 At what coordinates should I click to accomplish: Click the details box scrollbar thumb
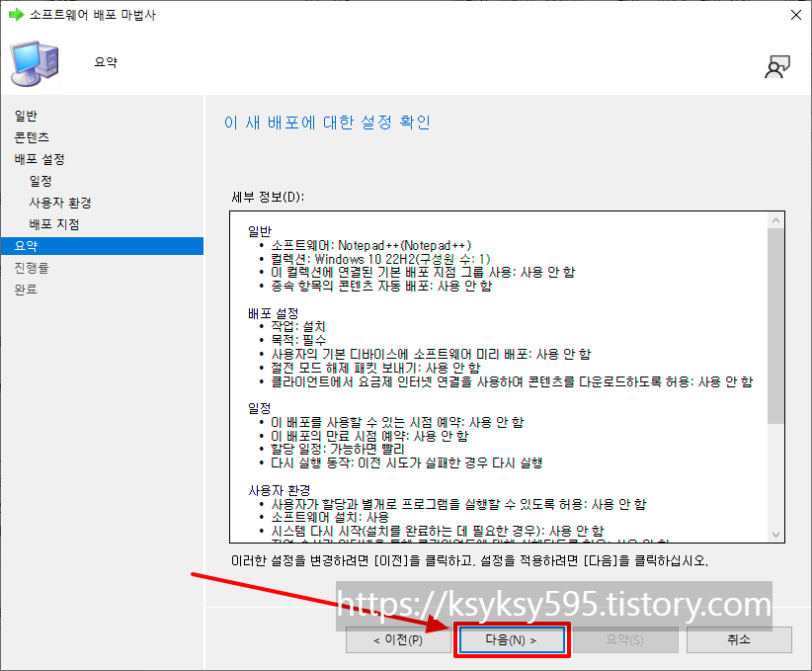coord(775,326)
